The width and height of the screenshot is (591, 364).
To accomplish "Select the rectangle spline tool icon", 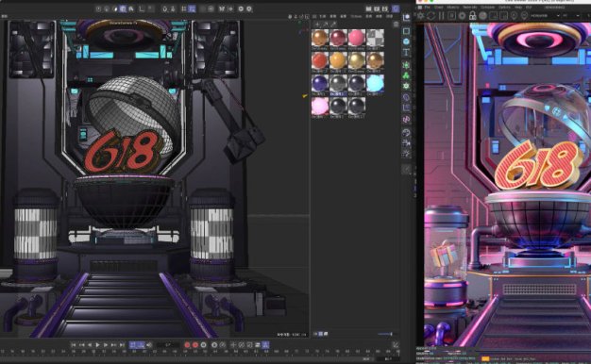I will tap(406, 31).
